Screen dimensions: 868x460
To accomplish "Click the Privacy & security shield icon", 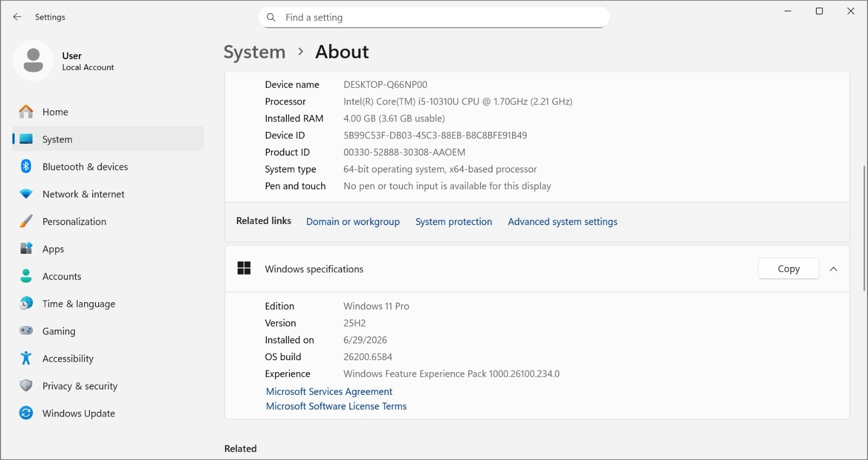I will pos(26,386).
